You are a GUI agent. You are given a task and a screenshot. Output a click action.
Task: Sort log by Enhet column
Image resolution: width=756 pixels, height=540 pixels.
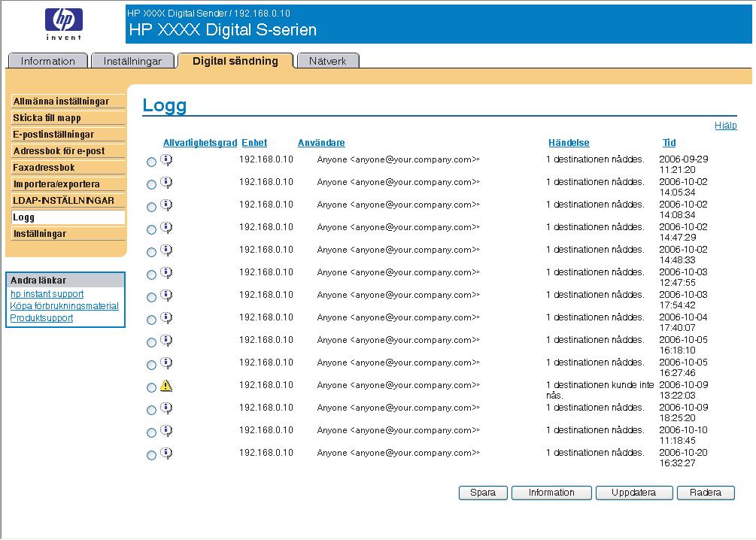pyautogui.click(x=254, y=143)
